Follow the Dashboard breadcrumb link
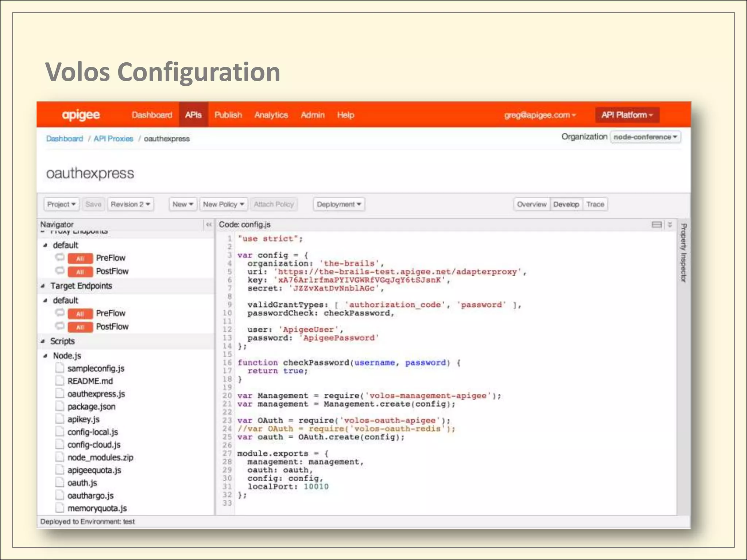Viewport: 747px width, 560px height. coord(65,139)
